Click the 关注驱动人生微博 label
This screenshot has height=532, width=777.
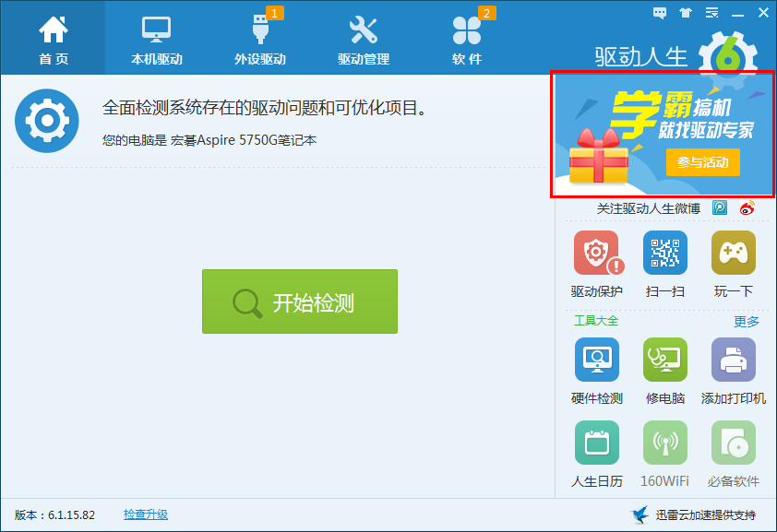[648, 208]
